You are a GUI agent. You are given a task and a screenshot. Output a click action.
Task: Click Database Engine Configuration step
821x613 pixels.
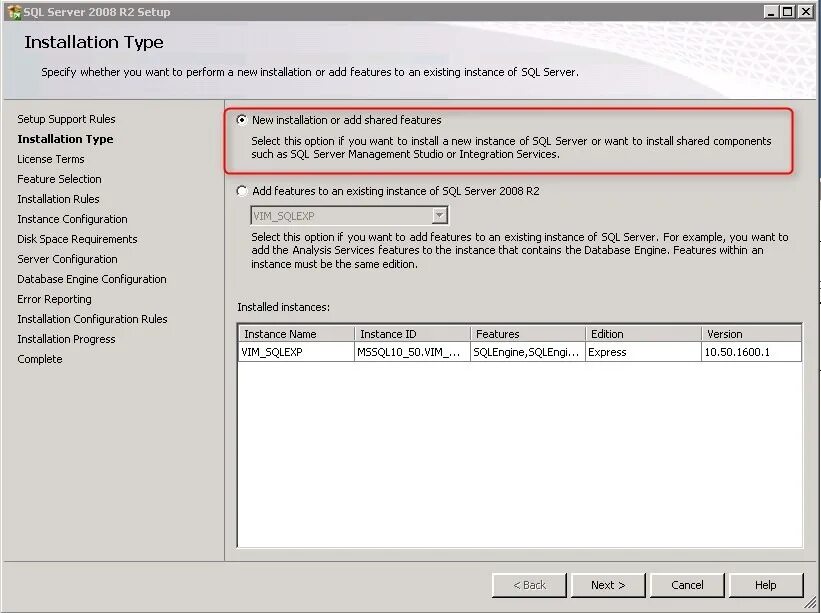pyautogui.click(x=92, y=279)
